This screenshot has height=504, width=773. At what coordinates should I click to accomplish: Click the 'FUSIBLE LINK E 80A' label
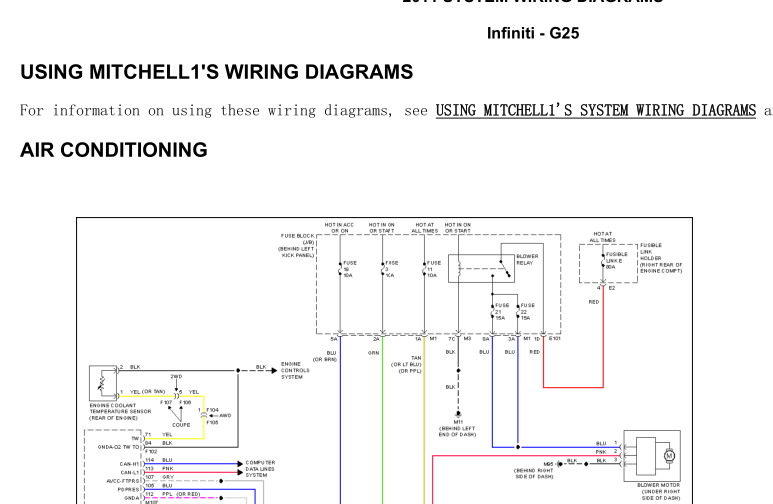click(615, 260)
